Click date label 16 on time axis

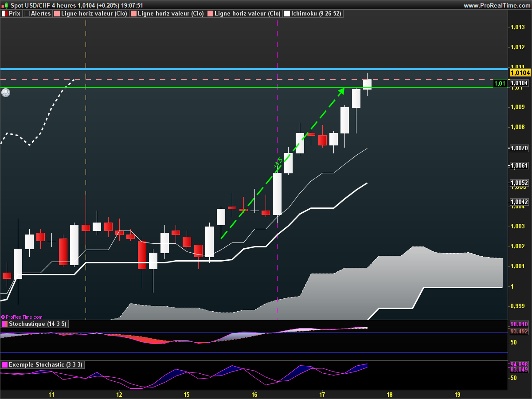coord(254,394)
